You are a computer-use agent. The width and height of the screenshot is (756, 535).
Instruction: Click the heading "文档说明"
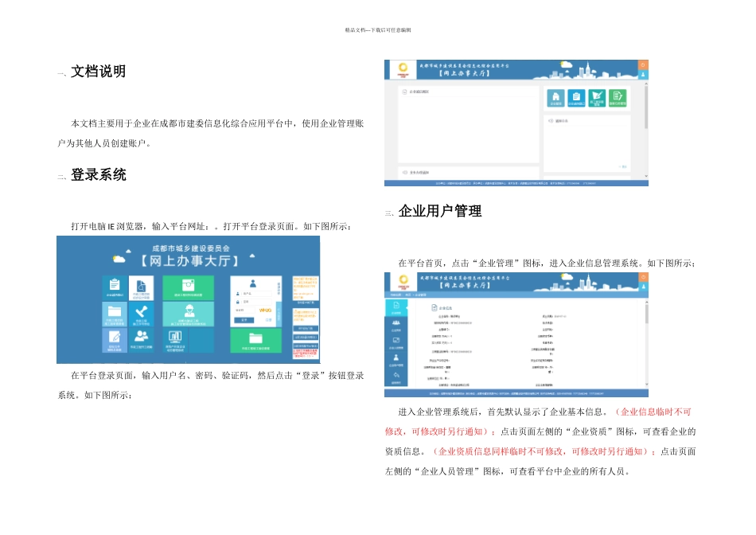point(99,72)
